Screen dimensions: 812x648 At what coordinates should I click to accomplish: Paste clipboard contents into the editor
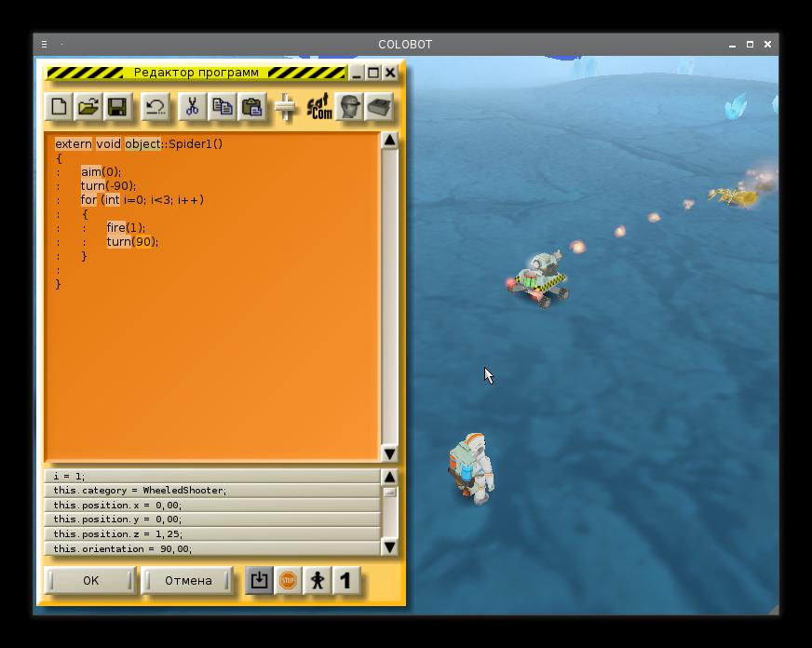(251, 107)
